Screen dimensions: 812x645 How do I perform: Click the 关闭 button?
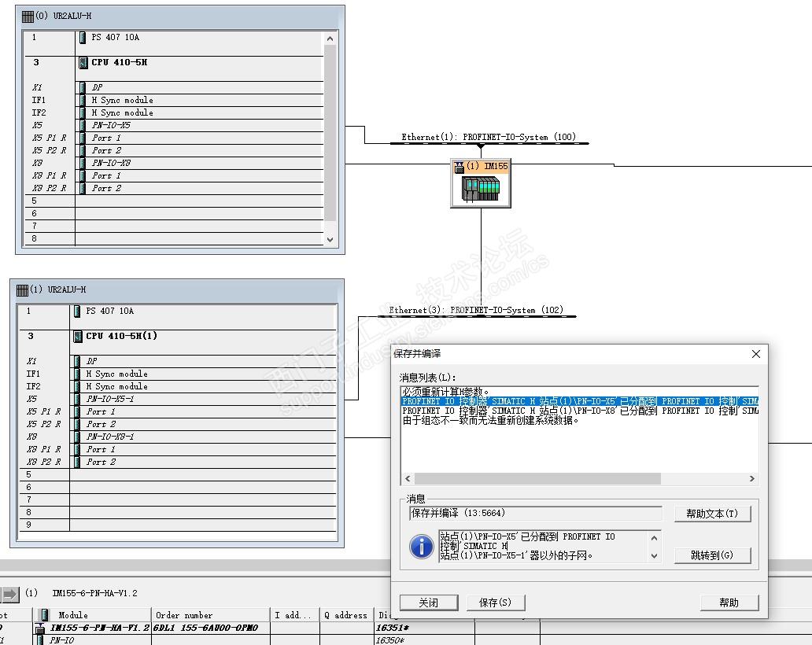tap(429, 603)
